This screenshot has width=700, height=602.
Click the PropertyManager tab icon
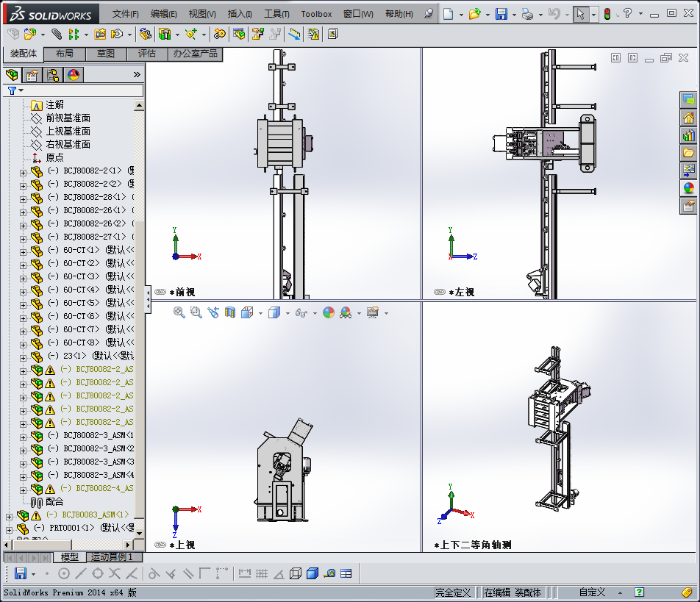[32, 75]
